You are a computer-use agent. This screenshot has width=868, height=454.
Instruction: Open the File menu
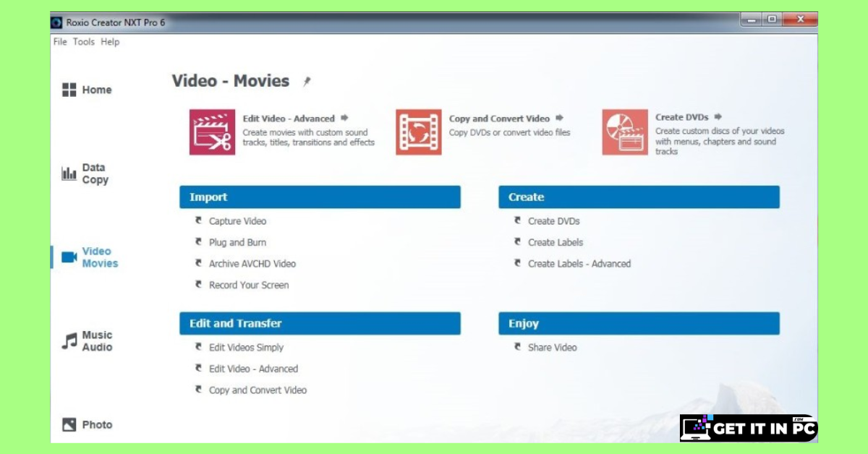(60, 42)
